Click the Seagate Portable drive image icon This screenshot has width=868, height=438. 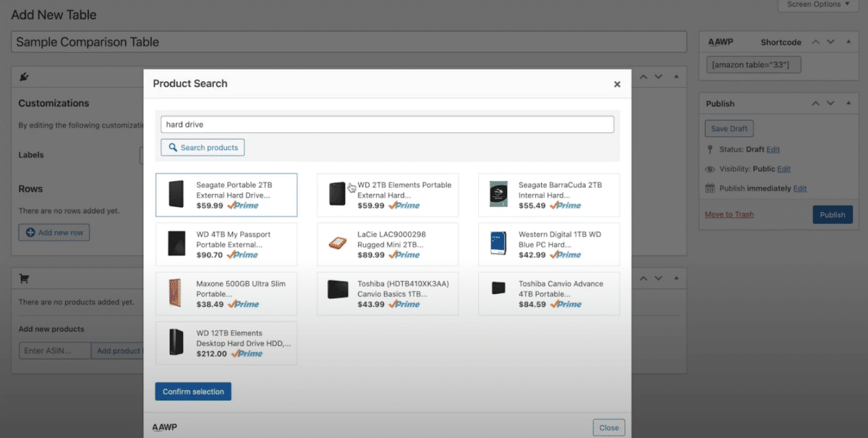176,195
